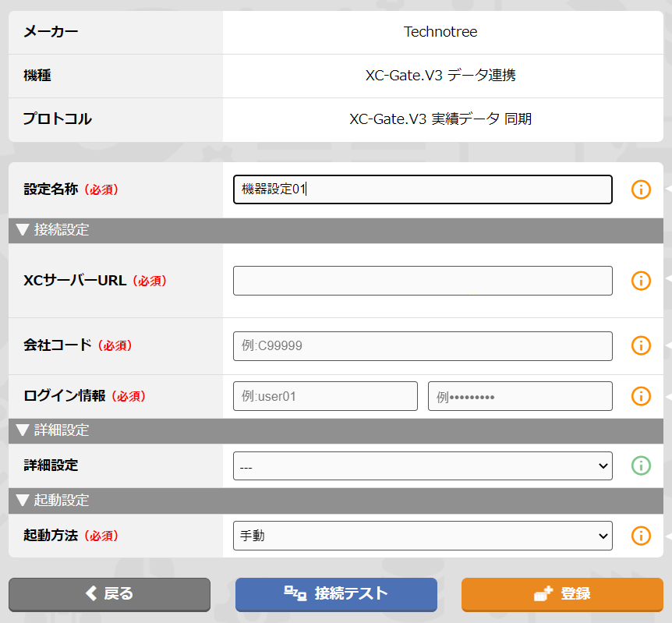
Task: Click the 会社コード (必須) label
Action: (x=78, y=345)
